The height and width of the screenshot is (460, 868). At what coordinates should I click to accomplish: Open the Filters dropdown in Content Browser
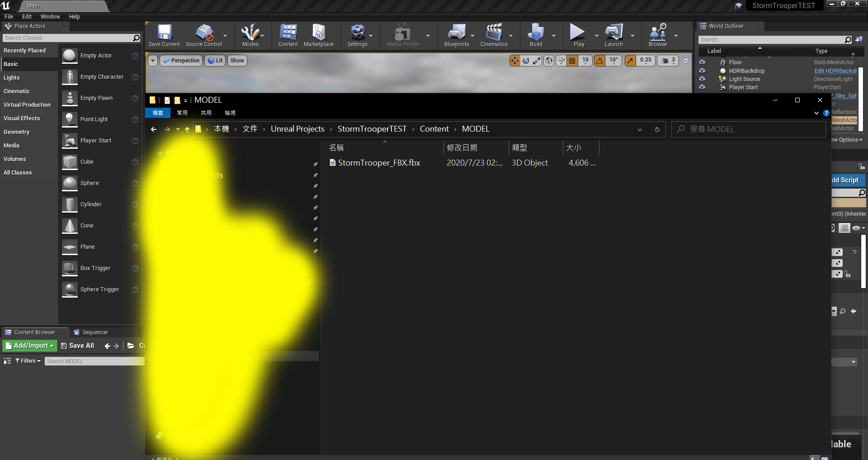28,361
